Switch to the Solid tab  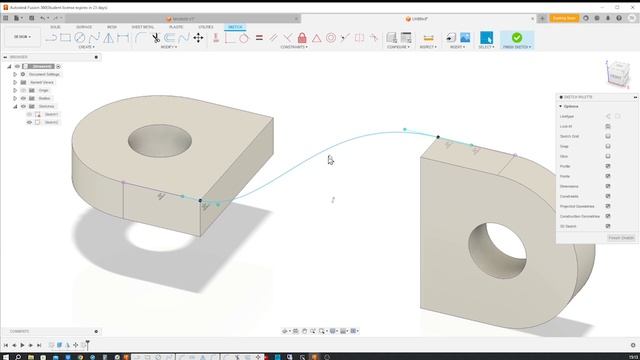click(55, 27)
